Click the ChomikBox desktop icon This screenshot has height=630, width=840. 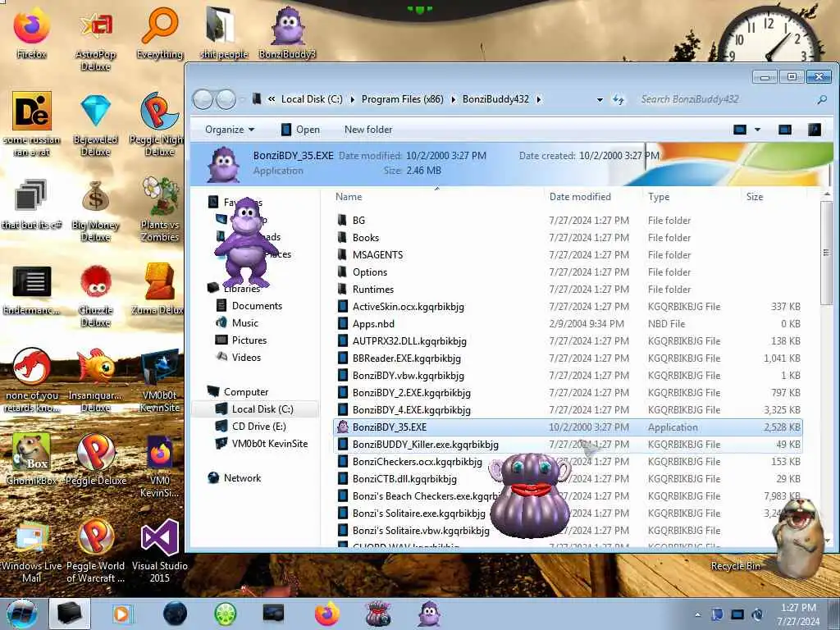coord(32,459)
